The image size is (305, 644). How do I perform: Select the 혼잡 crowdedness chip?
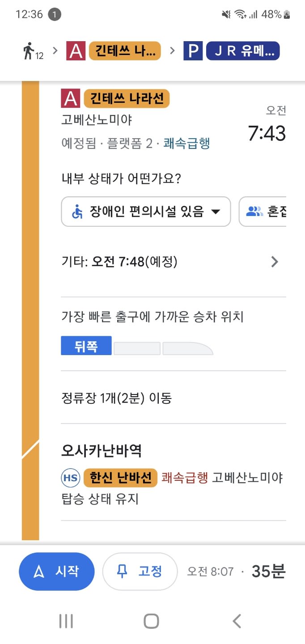point(263,212)
